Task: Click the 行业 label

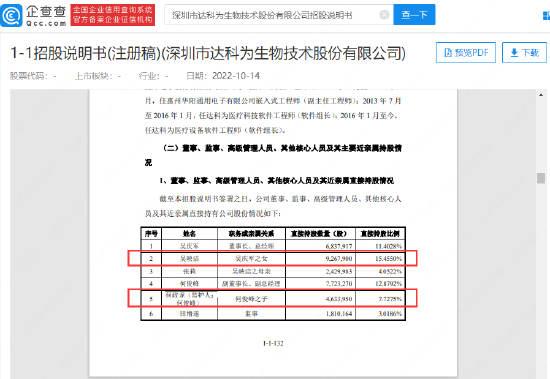Action: pos(149,76)
